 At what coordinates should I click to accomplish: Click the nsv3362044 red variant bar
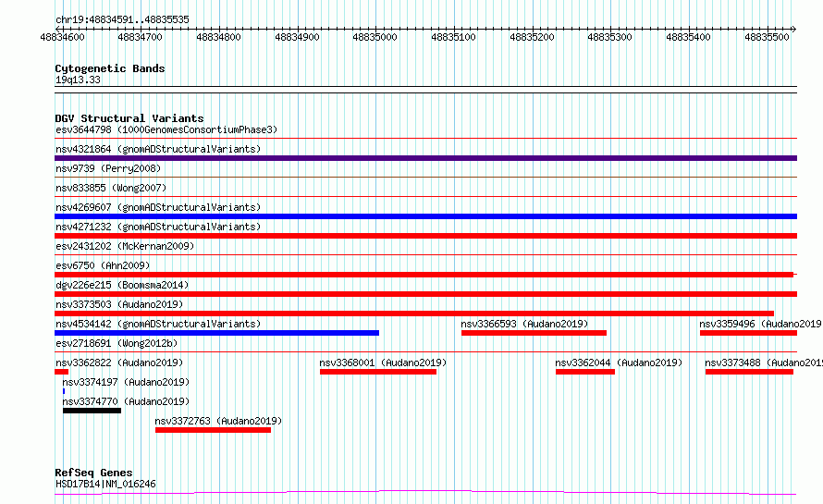(x=585, y=372)
